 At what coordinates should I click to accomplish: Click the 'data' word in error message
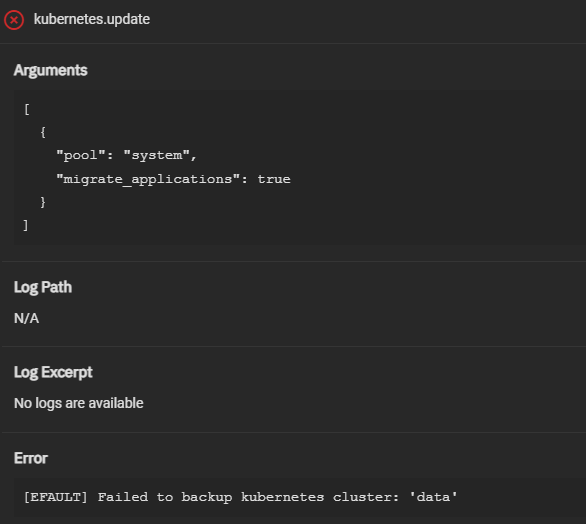click(434, 497)
